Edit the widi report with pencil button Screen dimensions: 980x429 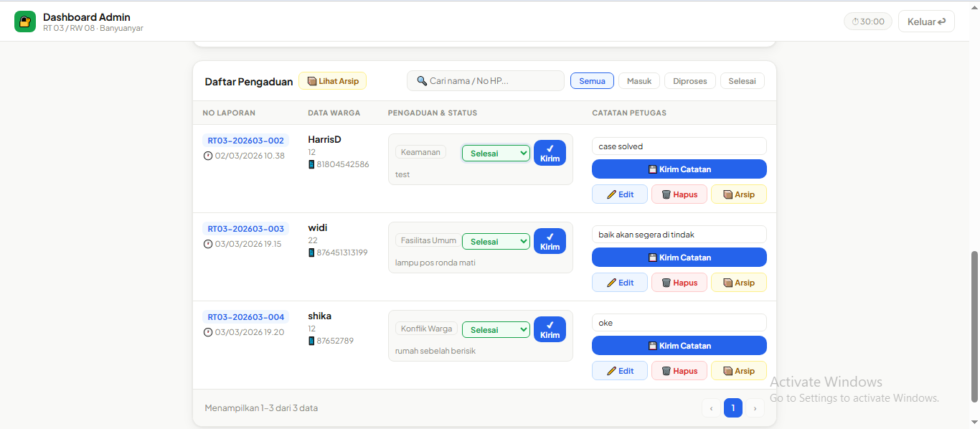coord(620,283)
